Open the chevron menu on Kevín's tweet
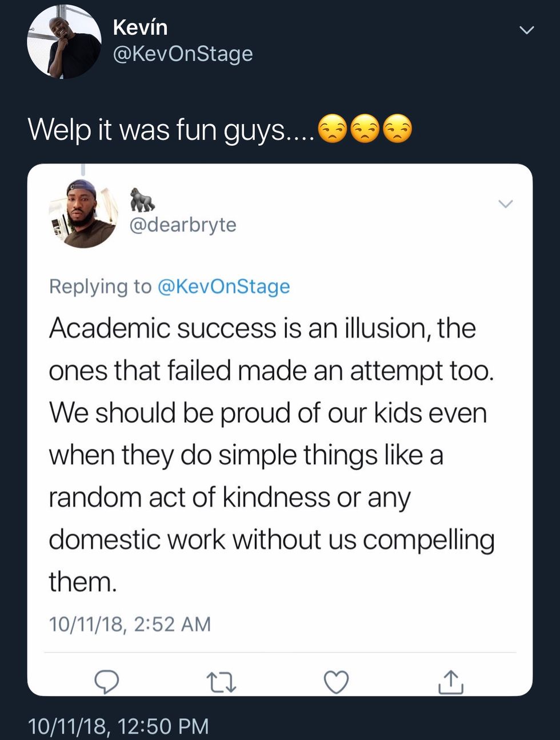The height and width of the screenshot is (740, 560). click(x=526, y=30)
